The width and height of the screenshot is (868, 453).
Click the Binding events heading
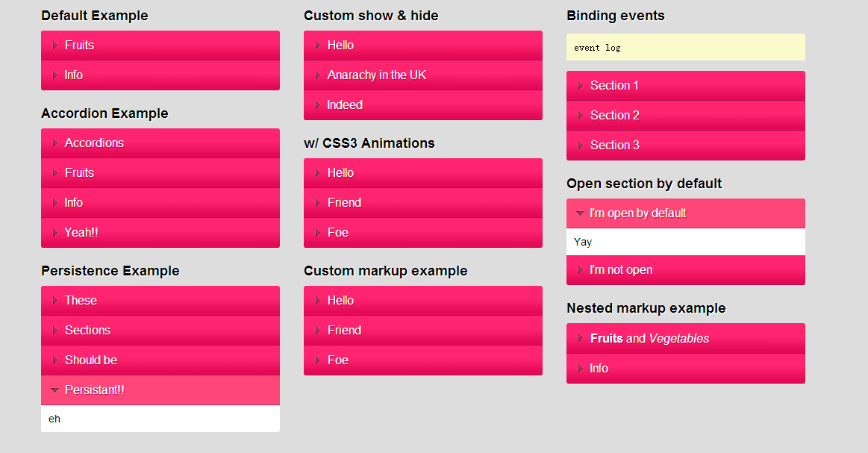point(616,16)
